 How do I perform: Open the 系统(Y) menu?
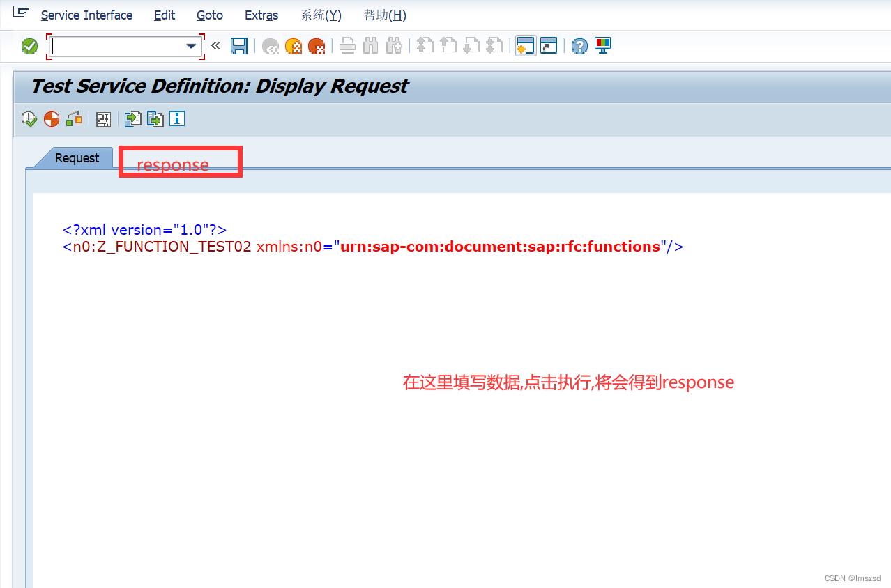click(321, 15)
